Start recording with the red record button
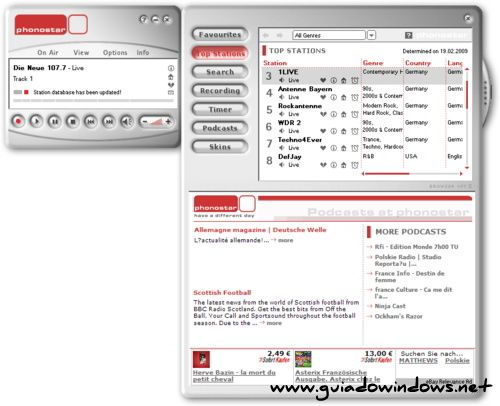Screen dimensions: 500x406 click(18, 121)
